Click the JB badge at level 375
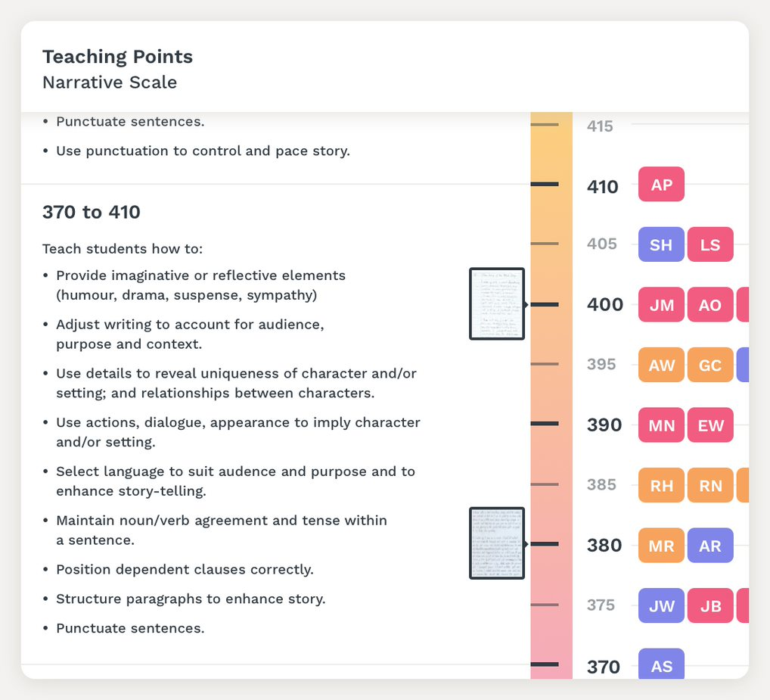This screenshot has width=770, height=700. click(709, 605)
